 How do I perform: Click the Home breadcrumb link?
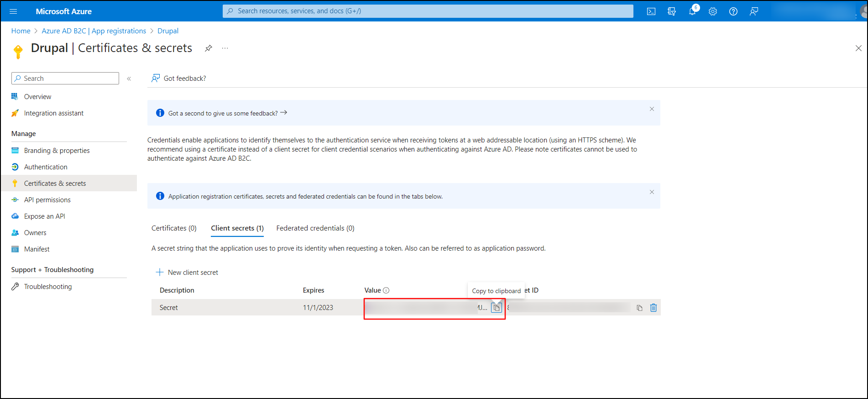coord(21,31)
